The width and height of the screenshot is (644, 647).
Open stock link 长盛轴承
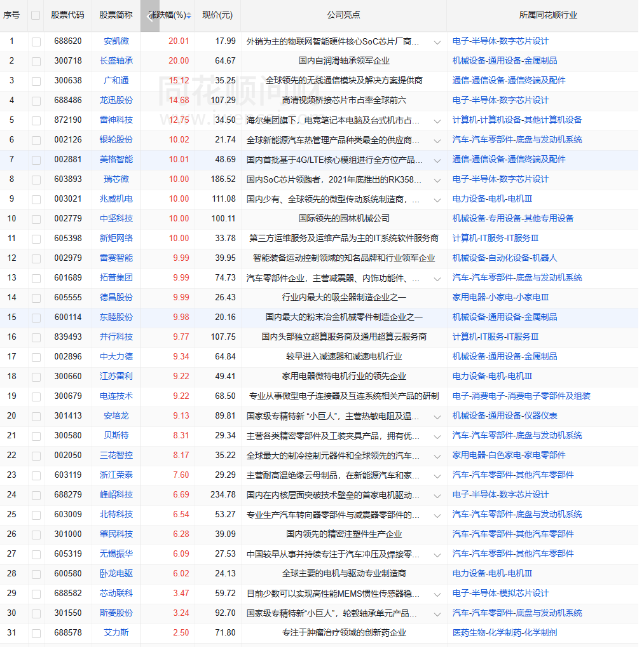[x=116, y=61]
